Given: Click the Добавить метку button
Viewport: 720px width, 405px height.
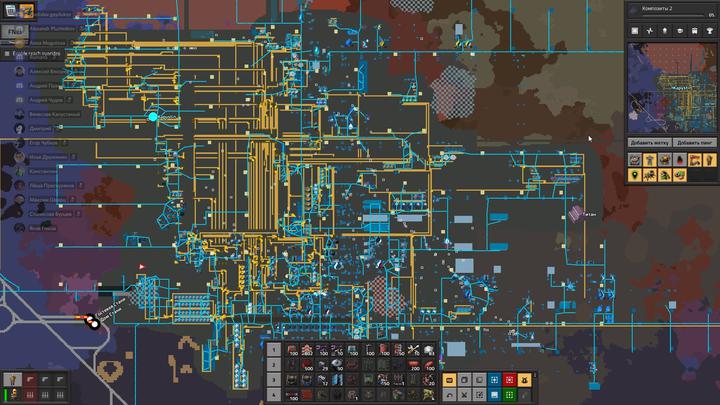Looking at the screenshot, I should 649,143.
